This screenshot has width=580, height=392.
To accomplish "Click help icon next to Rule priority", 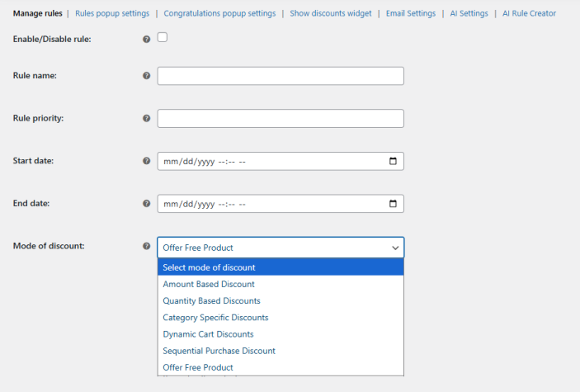I will pos(147,118).
